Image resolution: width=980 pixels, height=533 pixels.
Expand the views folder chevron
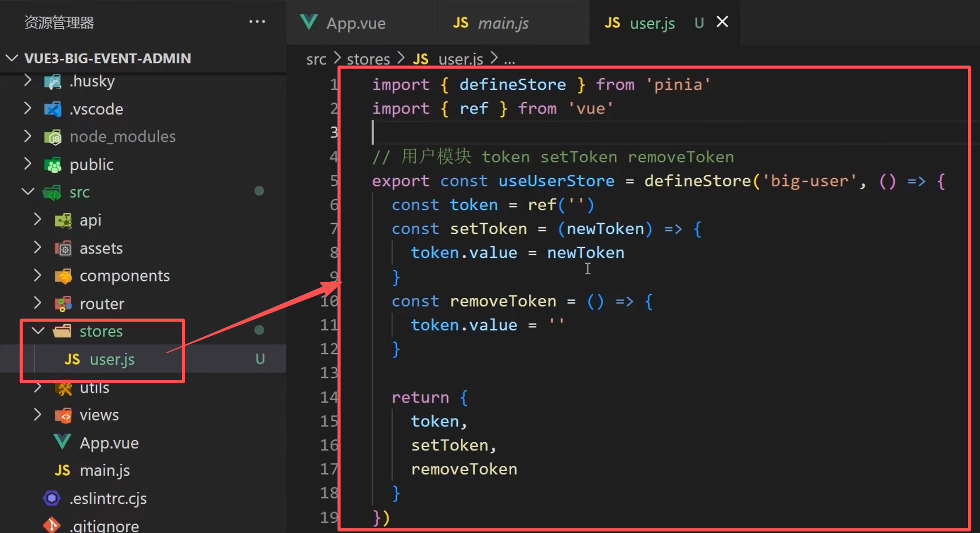coord(38,415)
